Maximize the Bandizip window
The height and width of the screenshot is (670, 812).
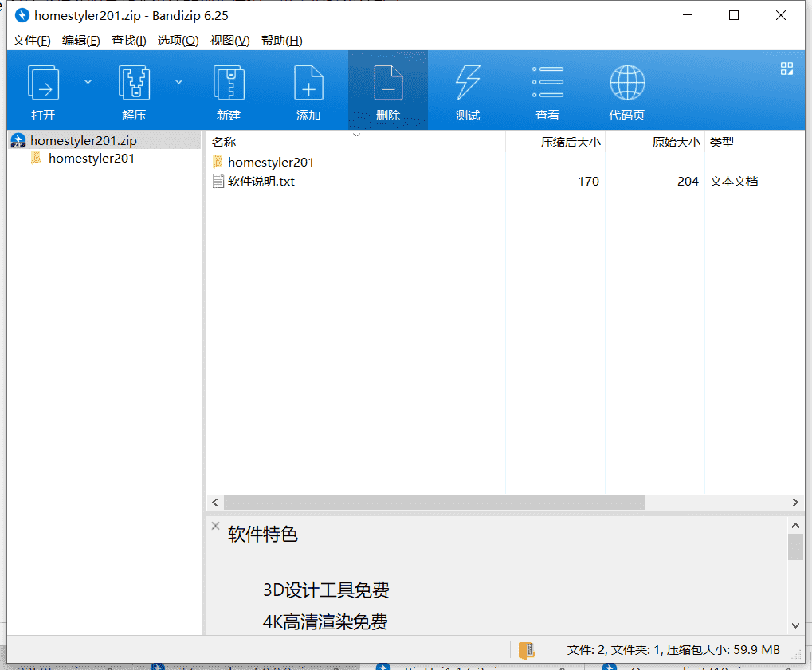(x=734, y=15)
